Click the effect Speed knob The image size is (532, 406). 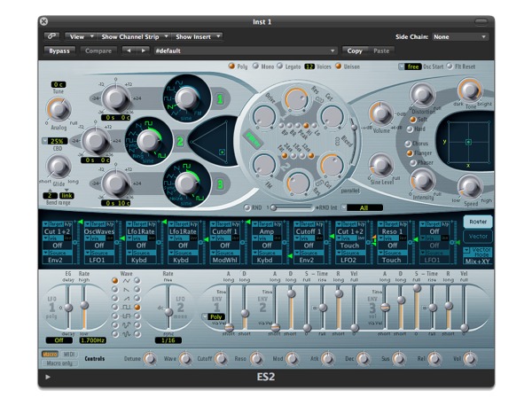470,187
